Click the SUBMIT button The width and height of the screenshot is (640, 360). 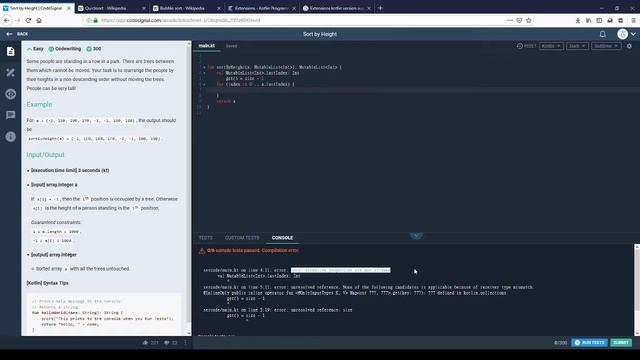621,342
